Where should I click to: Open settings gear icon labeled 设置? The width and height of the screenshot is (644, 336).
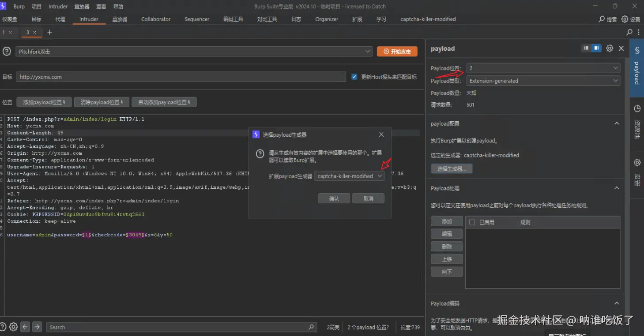pos(625,19)
